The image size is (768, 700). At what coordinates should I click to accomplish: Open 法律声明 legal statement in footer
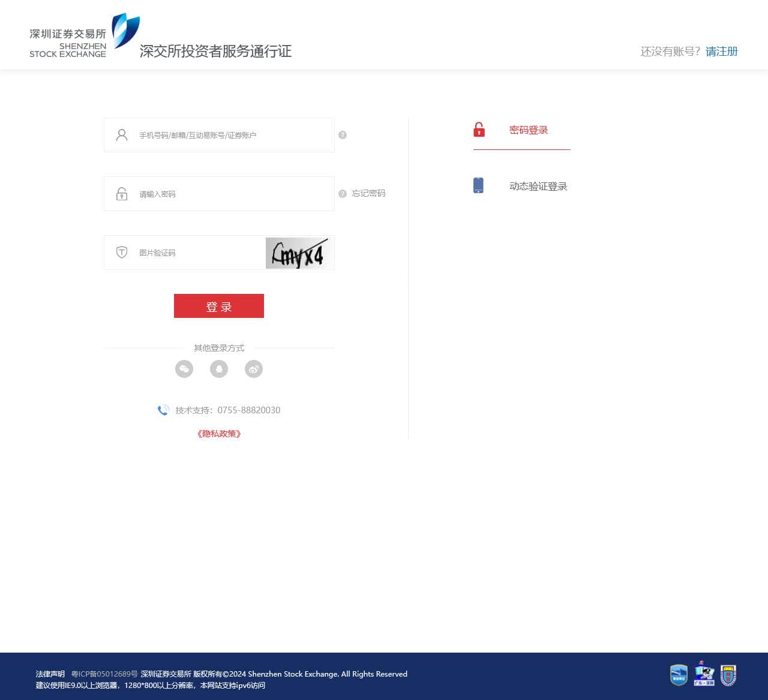tap(50, 674)
